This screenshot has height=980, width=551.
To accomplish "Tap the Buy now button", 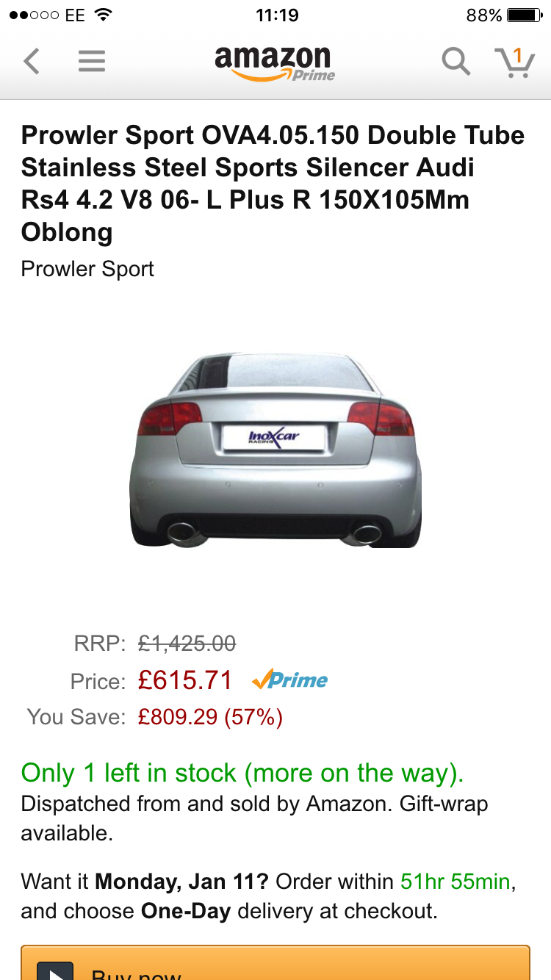I will point(275,962).
